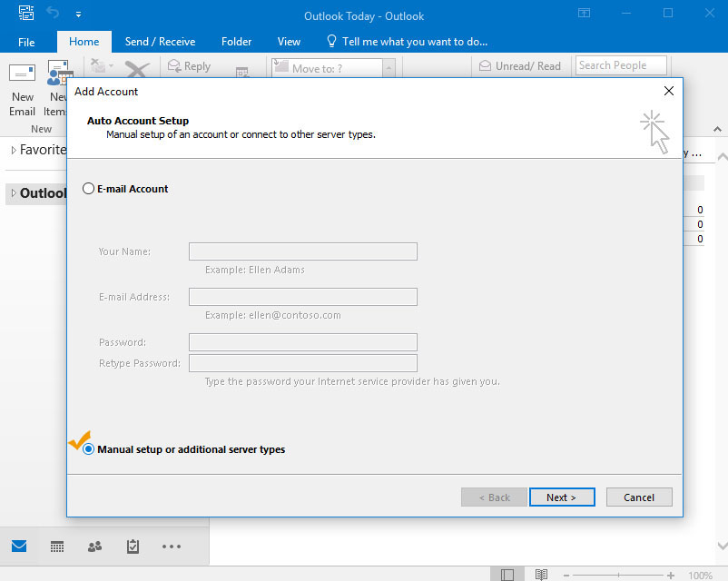Select the Home ribbon tab
The image size is (728, 581).
[84, 42]
